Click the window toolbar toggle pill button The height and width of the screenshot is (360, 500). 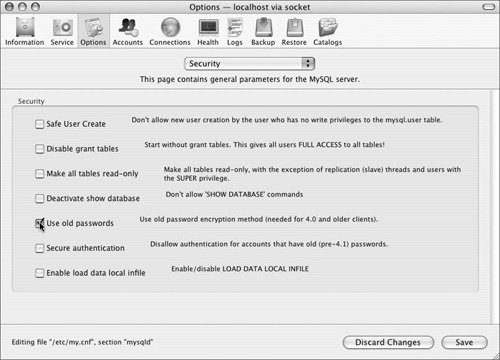pos(489,7)
